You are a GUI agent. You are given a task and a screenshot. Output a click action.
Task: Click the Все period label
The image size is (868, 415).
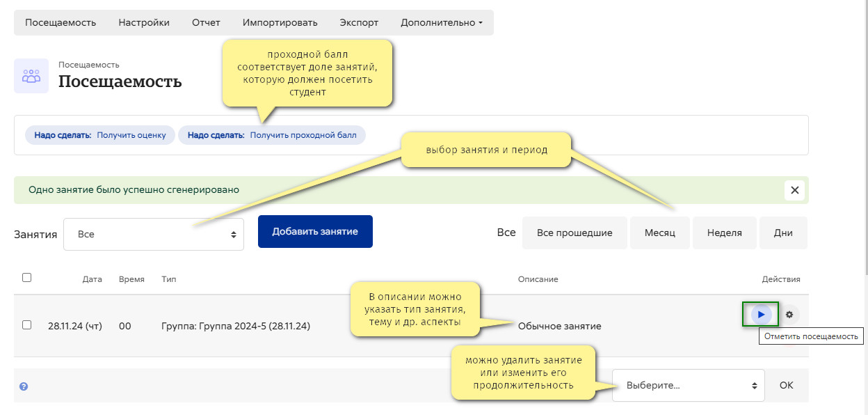[x=506, y=233]
